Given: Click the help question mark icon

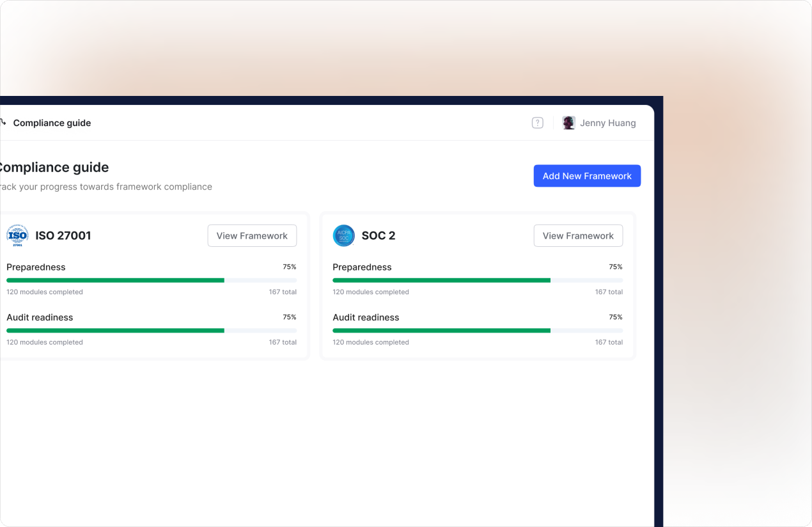Looking at the screenshot, I should tap(538, 123).
